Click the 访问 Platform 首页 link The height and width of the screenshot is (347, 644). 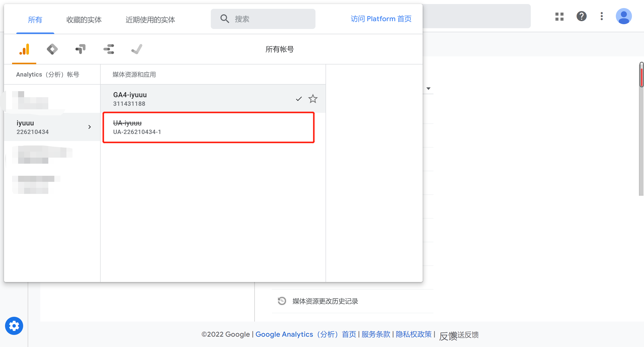381,19
